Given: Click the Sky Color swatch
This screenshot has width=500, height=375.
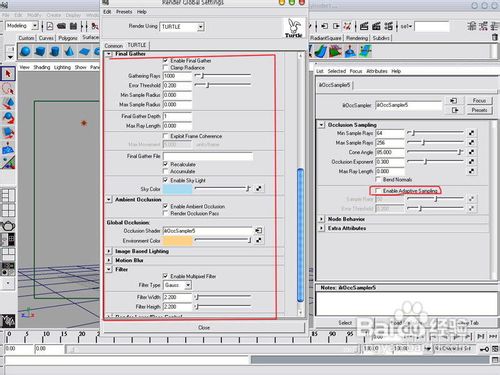Looking at the screenshot, I should click(177, 189).
